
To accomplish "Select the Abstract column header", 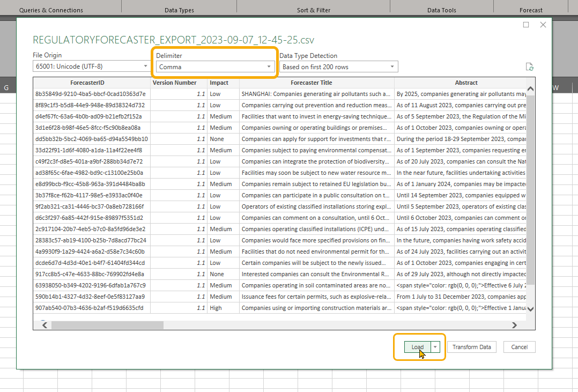I will point(461,83).
